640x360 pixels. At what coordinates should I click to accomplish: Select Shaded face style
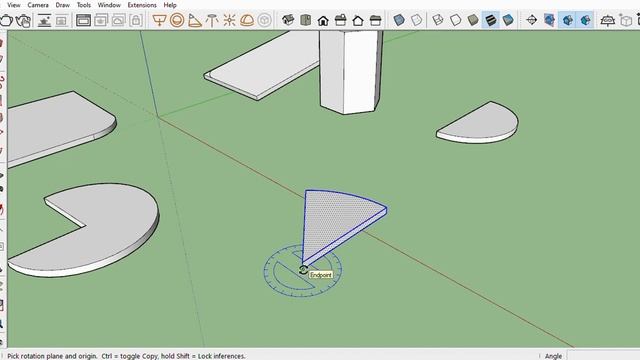point(473,20)
